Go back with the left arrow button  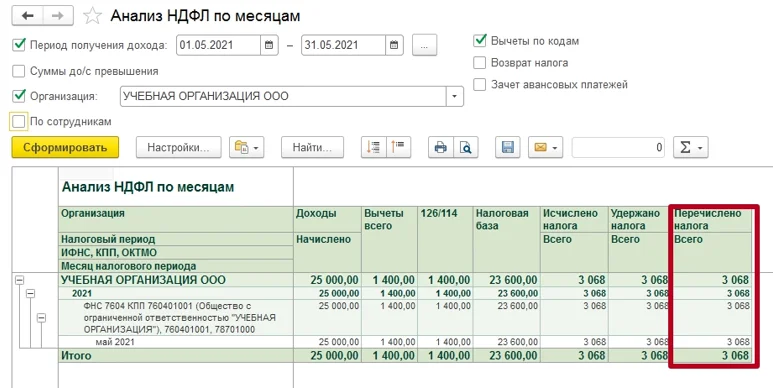28,16
